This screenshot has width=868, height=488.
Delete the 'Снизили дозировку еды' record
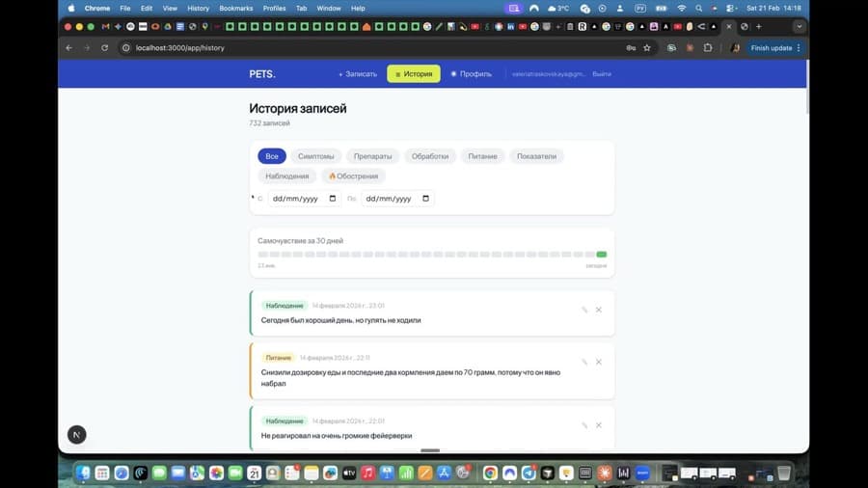(598, 362)
